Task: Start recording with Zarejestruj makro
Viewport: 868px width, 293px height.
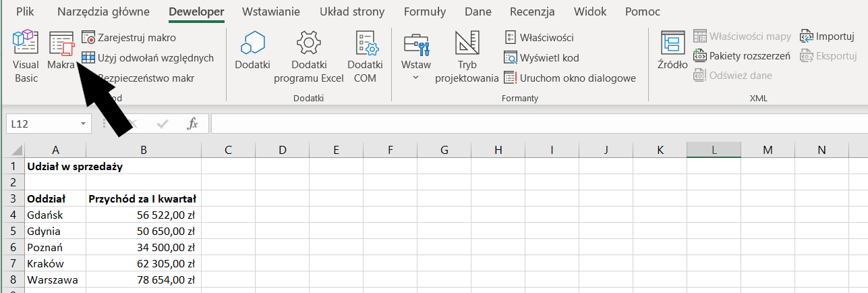Action: click(x=128, y=37)
